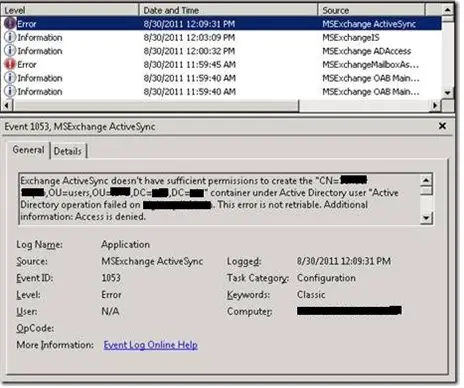
Task: Select the selected MSExchange ActiveSync error row
Action: tap(221, 24)
